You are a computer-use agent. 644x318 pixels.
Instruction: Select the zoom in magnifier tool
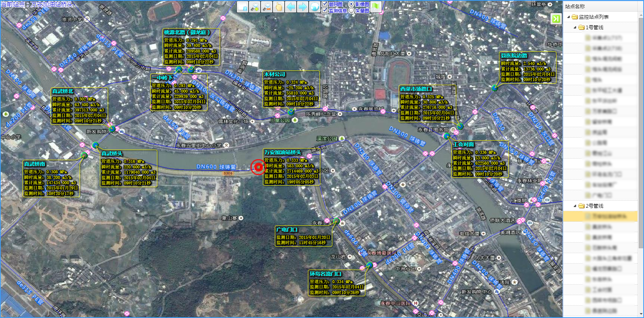coord(255,7)
